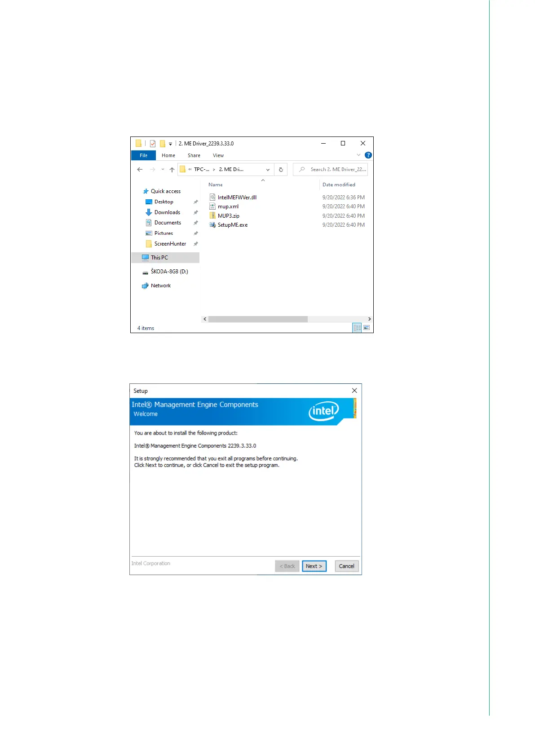Screen dimensions: 535x756
Task: Open Desktop in navigation pane
Action: click(164, 202)
